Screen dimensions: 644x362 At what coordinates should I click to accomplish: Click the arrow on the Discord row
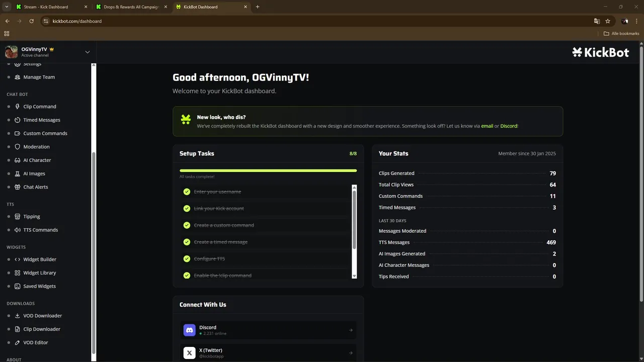tap(351, 330)
